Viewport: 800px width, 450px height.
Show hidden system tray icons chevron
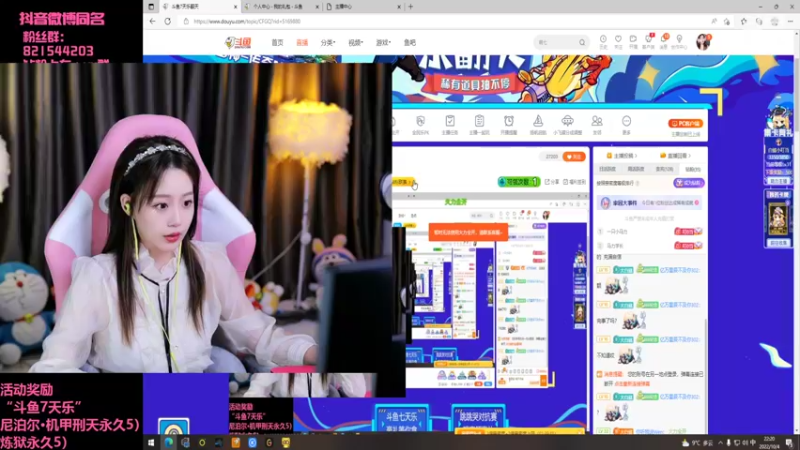(720, 443)
